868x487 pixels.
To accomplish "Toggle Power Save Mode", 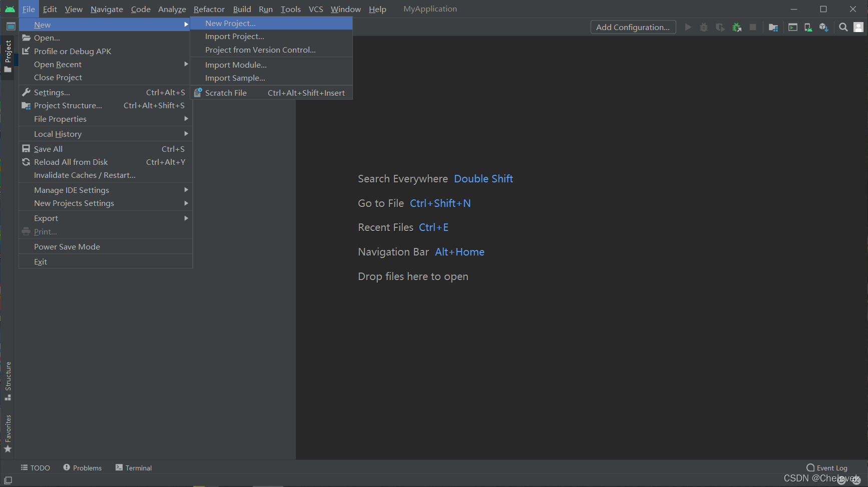I will pos(105,247).
